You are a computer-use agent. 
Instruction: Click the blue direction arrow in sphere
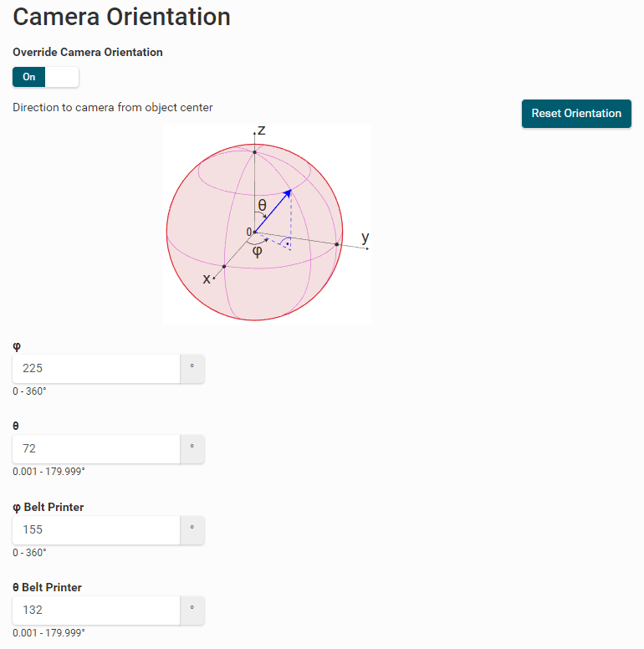pyautogui.click(x=273, y=209)
